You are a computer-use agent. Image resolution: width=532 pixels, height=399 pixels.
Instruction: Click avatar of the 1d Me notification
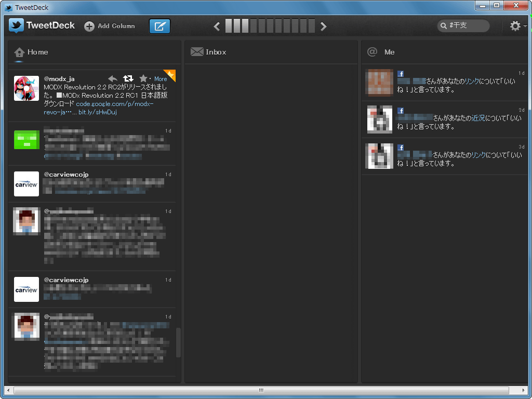click(379, 83)
